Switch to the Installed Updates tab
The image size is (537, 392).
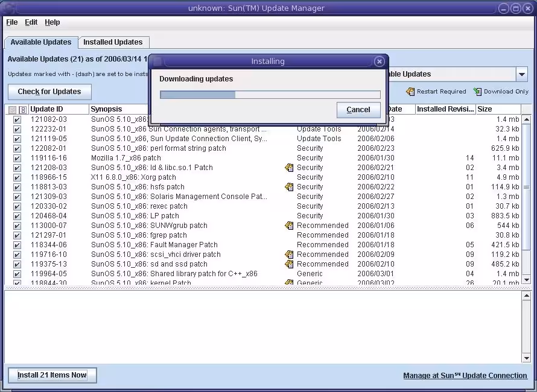click(113, 42)
